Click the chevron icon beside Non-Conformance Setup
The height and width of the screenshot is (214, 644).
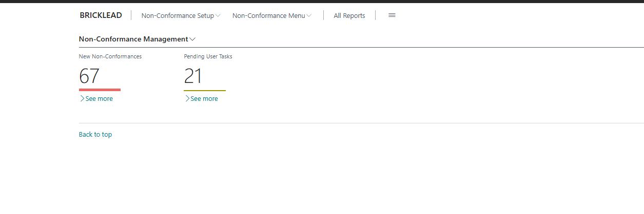[x=218, y=16]
